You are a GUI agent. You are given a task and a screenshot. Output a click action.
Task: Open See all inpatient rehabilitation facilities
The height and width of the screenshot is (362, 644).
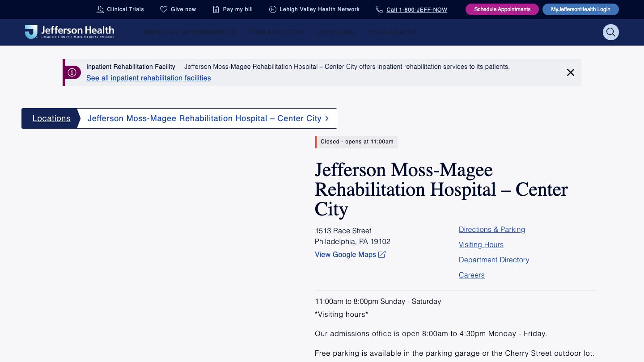pyautogui.click(x=148, y=78)
